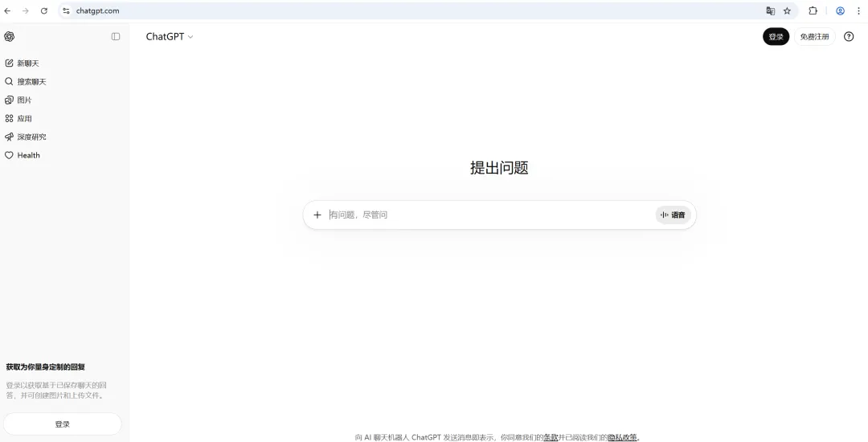This screenshot has width=868, height=442.
Task: Collapse the sidebar with the panel toggle icon
Action: coord(116,36)
